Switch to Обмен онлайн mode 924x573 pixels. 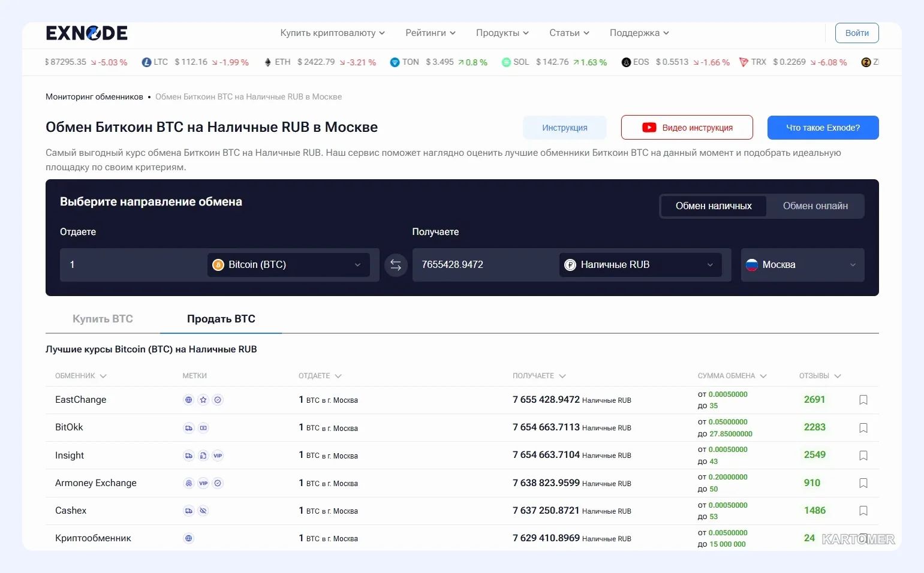pos(815,206)
